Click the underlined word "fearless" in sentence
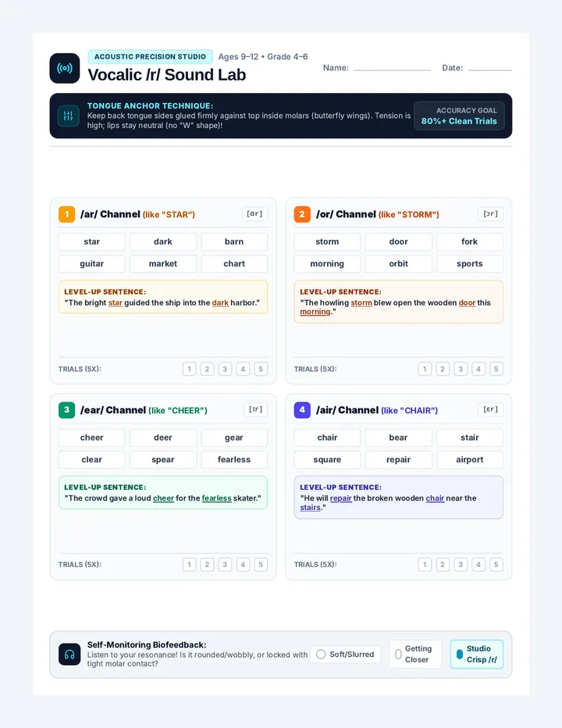 (217, 498)
